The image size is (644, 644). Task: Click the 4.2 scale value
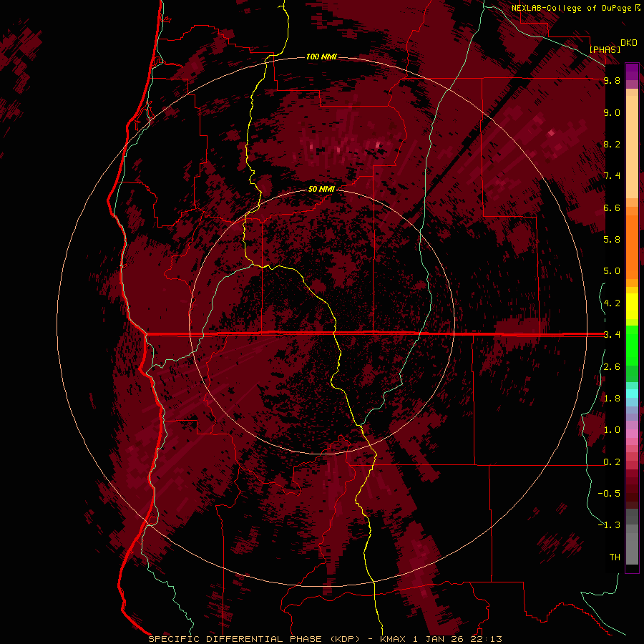tap(612, 303)
